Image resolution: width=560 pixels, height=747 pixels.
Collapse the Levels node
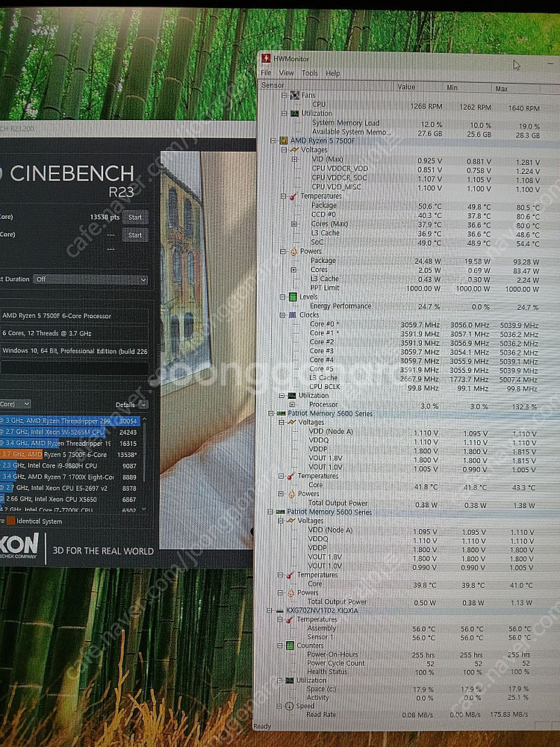tap(283, 297)
